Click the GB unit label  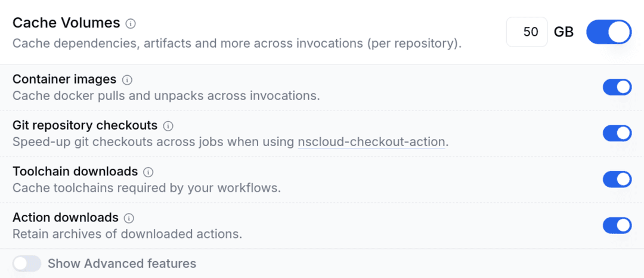563,32
